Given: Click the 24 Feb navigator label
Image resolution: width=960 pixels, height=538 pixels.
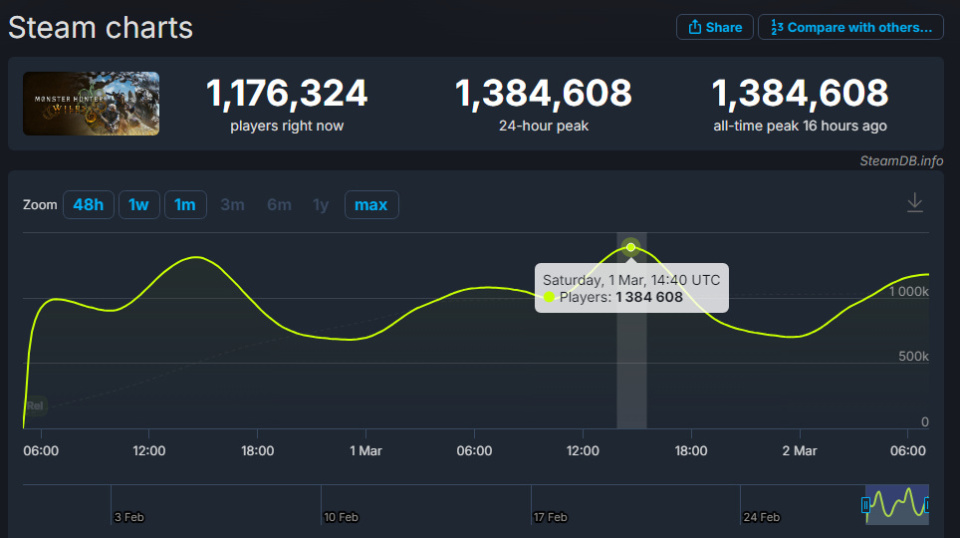Looking at the screenshot, I should click(x=761, y=517).
